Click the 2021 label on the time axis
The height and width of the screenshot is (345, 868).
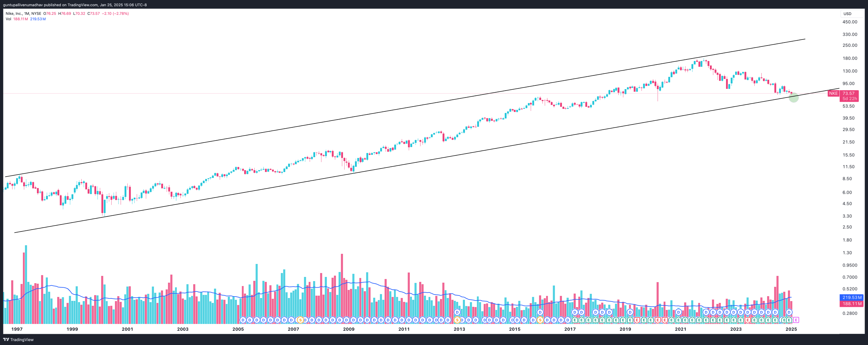[680, 329]
